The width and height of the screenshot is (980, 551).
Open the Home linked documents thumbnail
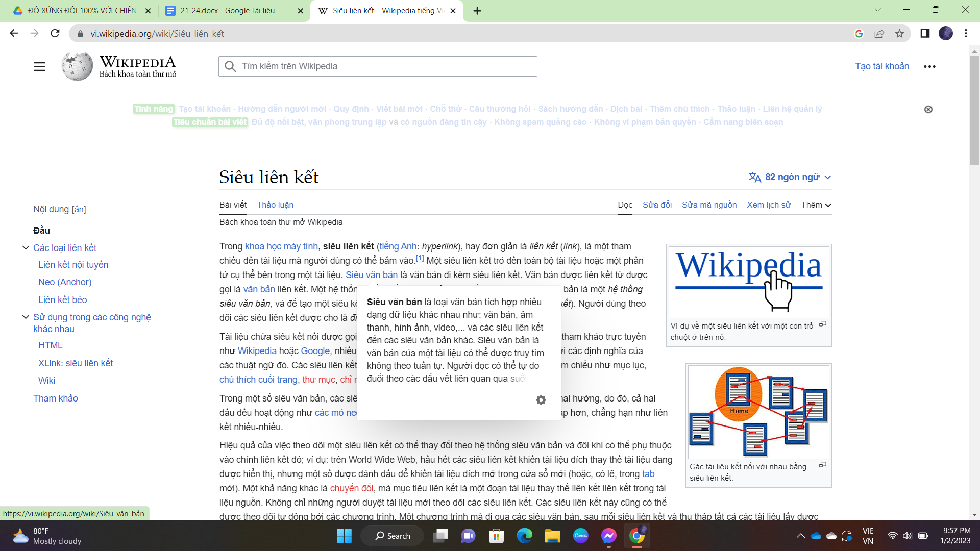coord(758,412)
